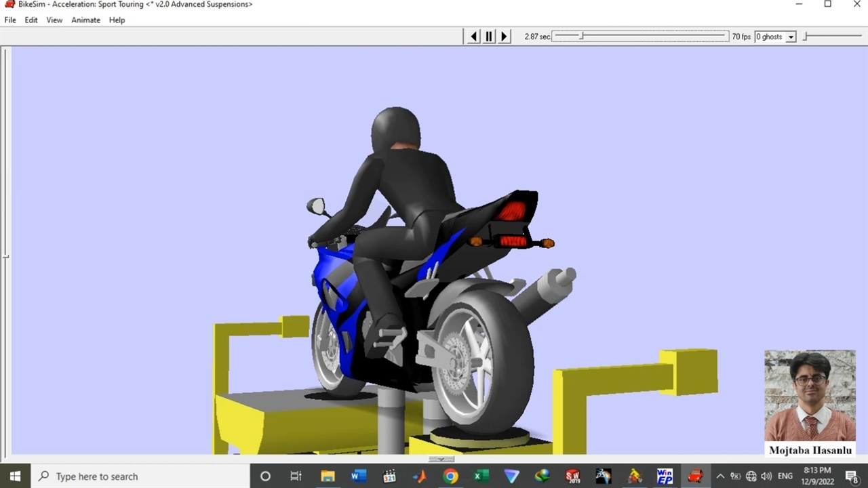
Task: Open Microsoft Word from the taskbar
Action: pos(358,476)
